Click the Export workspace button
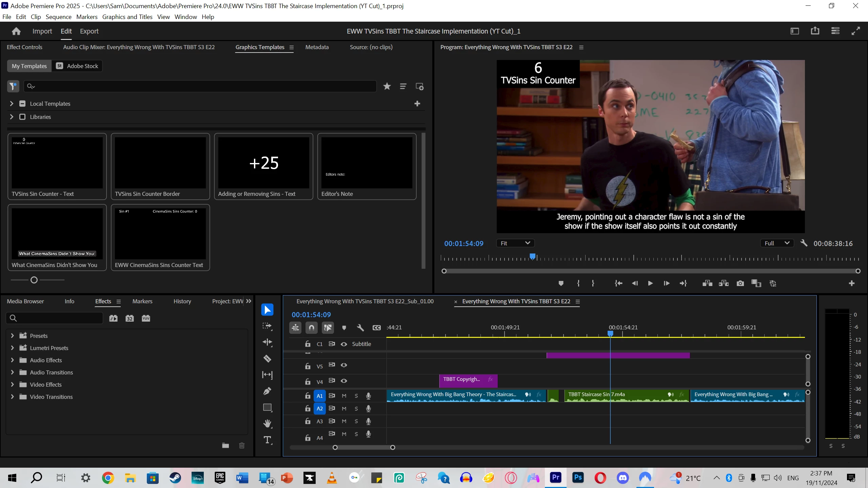The image size is (868, 488). coord(89,31)
